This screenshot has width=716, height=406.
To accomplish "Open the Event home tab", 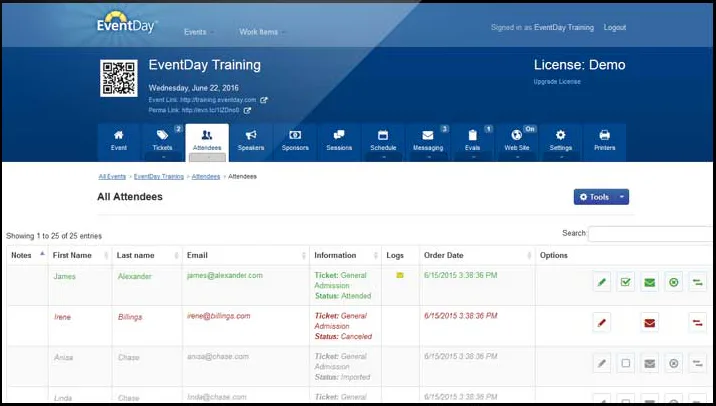I will click(119, 142).
